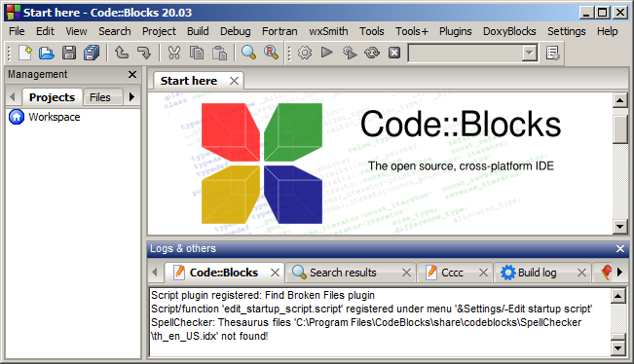Open the wxSmith menu

(x=328, y=31)
